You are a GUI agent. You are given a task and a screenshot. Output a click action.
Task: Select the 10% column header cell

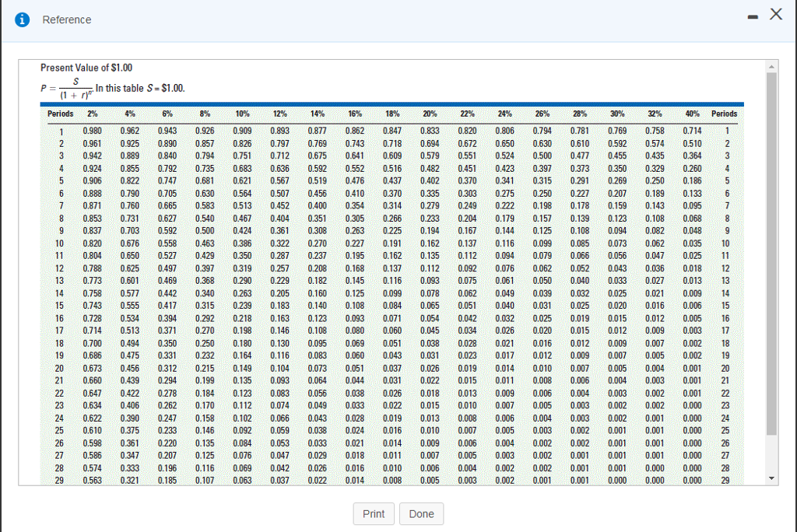[242, 114]
